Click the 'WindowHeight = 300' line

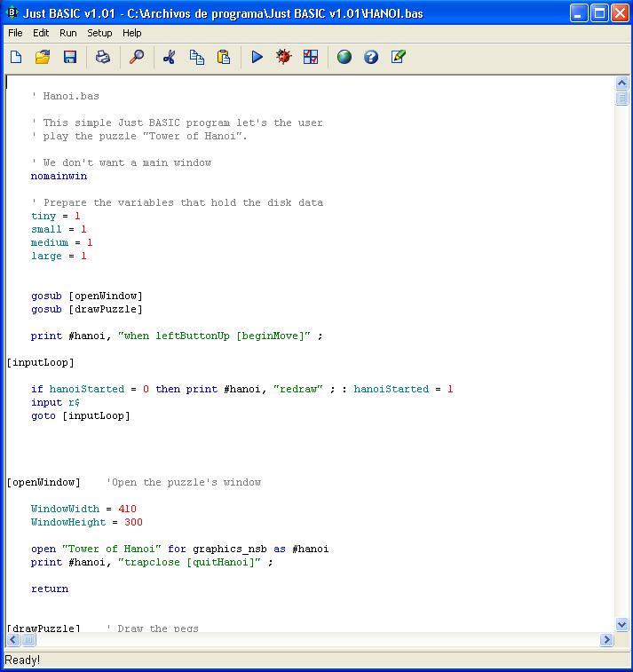(x=87, y=522)
